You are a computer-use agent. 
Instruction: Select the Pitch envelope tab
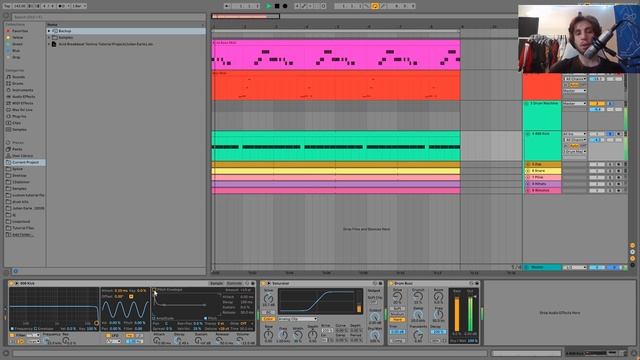coord(211,318)
